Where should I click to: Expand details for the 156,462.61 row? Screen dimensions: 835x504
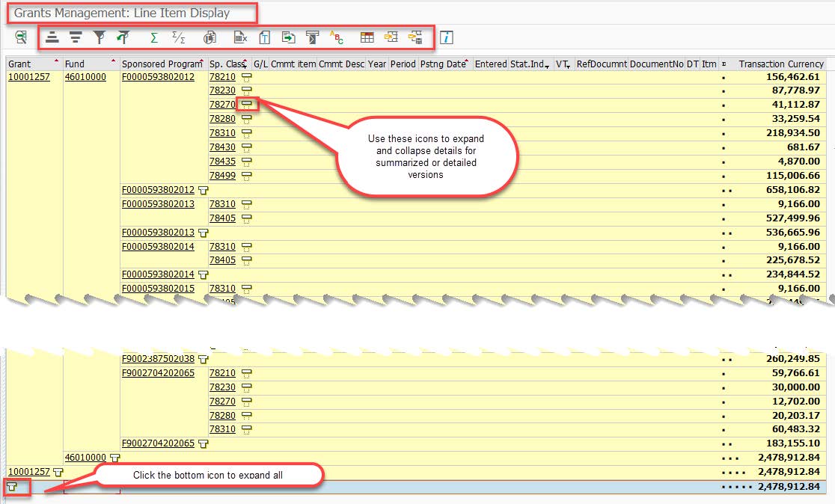point(246,77)
